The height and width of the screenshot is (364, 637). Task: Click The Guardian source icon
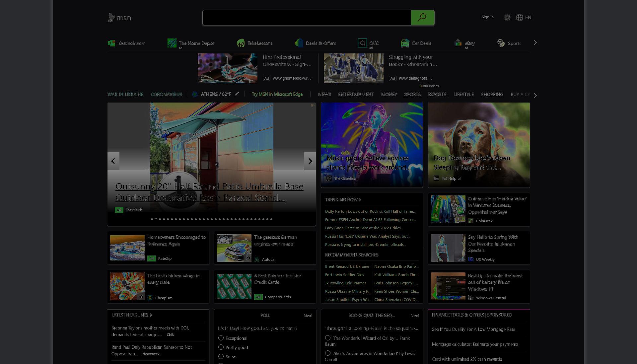pos(329,178)
